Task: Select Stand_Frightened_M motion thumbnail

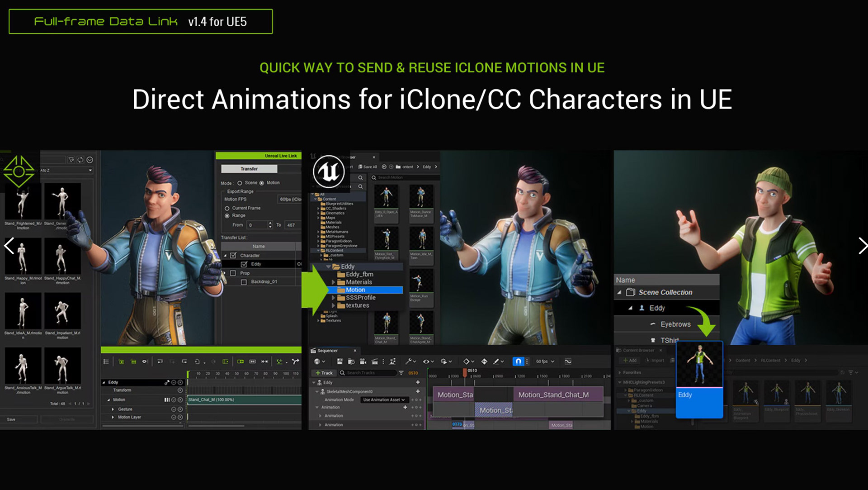Action: [23, 201]
